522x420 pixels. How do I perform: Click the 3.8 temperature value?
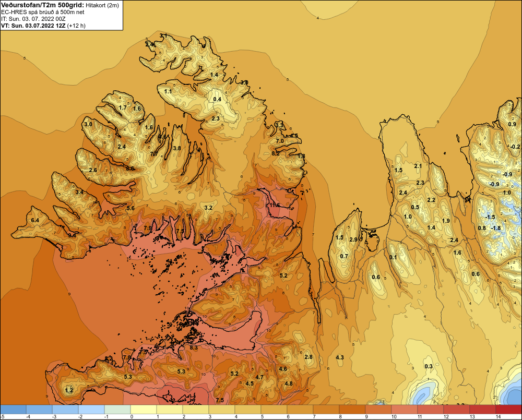click(177, 148)
